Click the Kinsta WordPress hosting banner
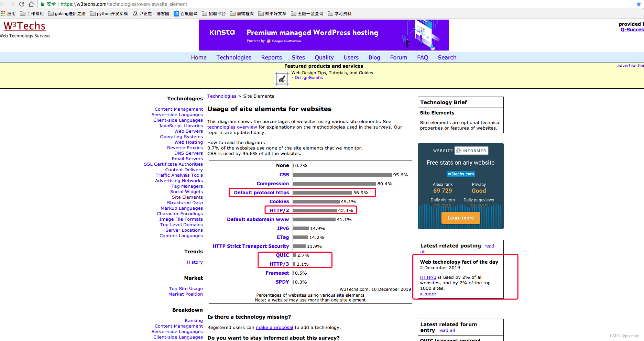Screen dimensions: 644x341 click(324, 35)
